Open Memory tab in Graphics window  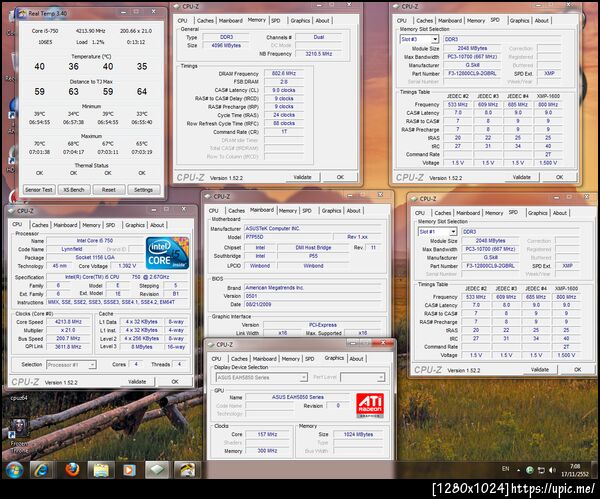pos(290,359)
